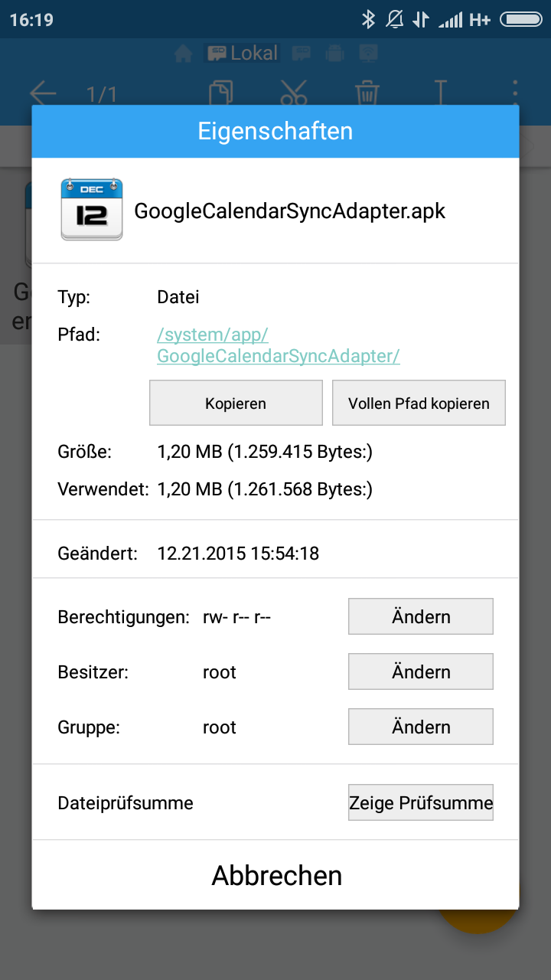This screenshot has height=980, width=551.
Task: Change Gruppe with its Ändern button
Action: (x=421, y=727)
